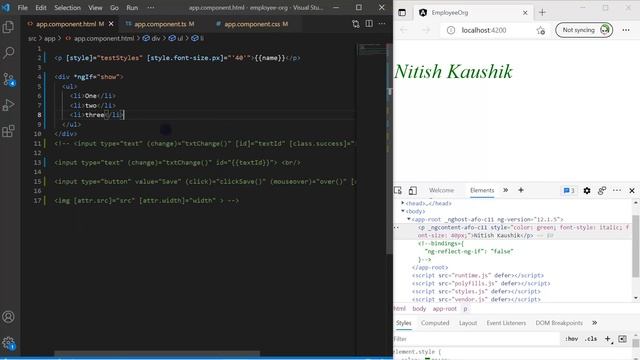Open the Source Control view
640x360 pixels.
9,79
